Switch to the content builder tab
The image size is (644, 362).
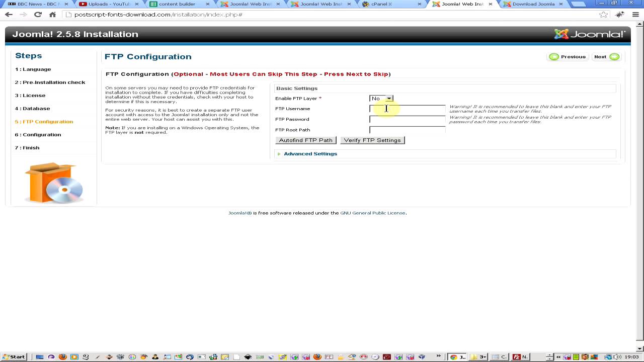[177, 4]
